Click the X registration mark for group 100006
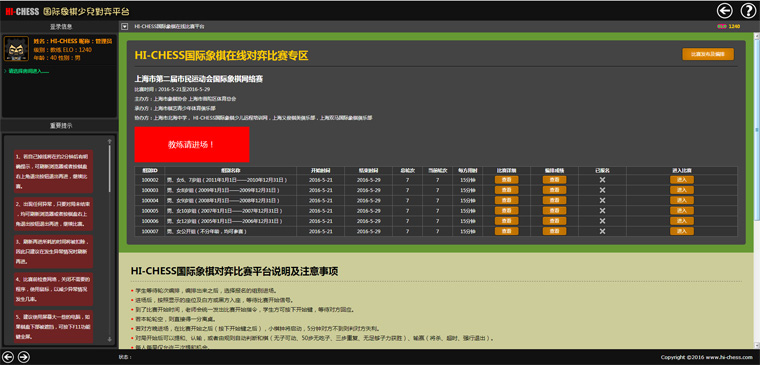Screen dimensions: 760x365 pyautogui.click(x=602, y=221)
